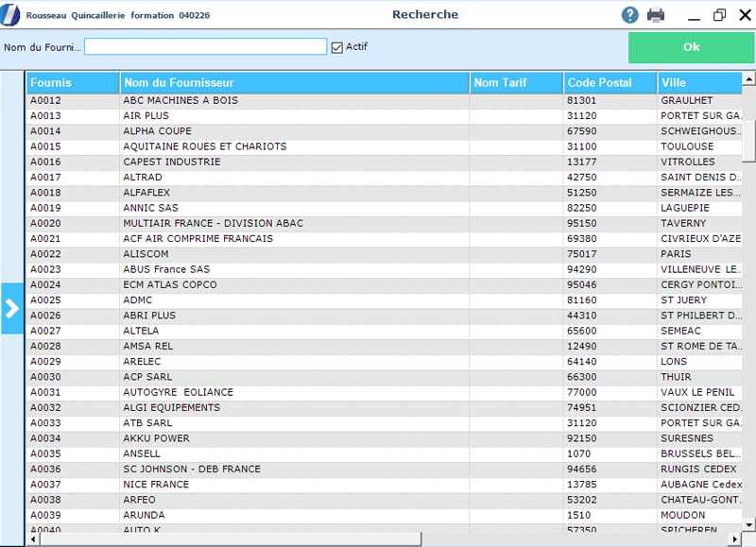Select supplier AKKU POWER
The width and height of the screenshot is (756, 547).
pyautogui.click(x=156, y=438)
